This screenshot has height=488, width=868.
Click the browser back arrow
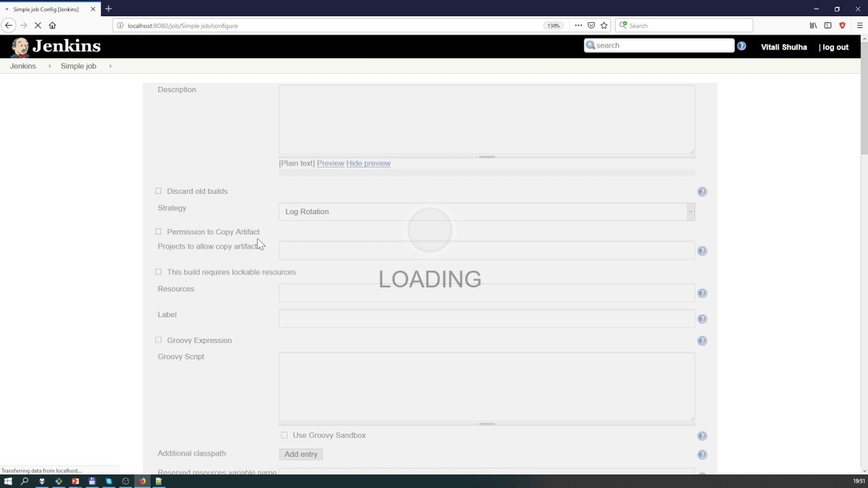coord(9,25)
